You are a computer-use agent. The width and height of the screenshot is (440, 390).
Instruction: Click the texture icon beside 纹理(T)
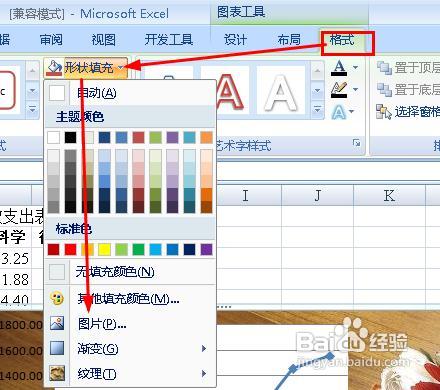pyautogui.click(x=57, y=373)
